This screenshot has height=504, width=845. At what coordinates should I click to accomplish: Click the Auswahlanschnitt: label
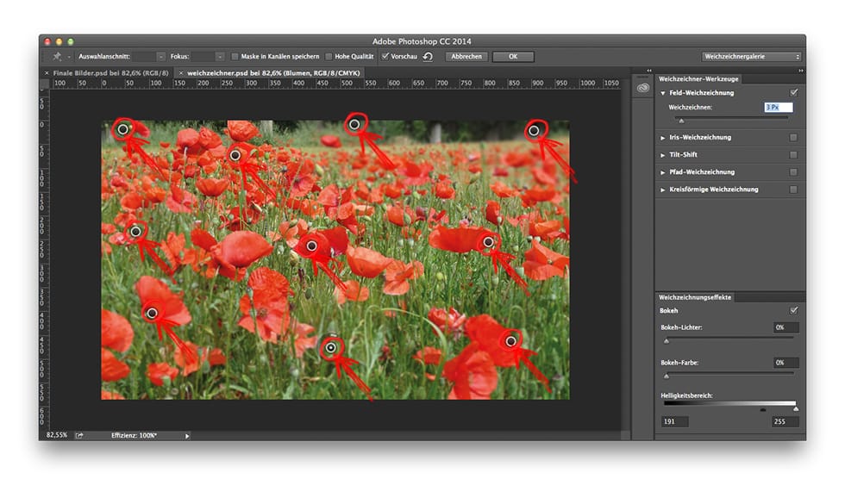coord(104,57)
